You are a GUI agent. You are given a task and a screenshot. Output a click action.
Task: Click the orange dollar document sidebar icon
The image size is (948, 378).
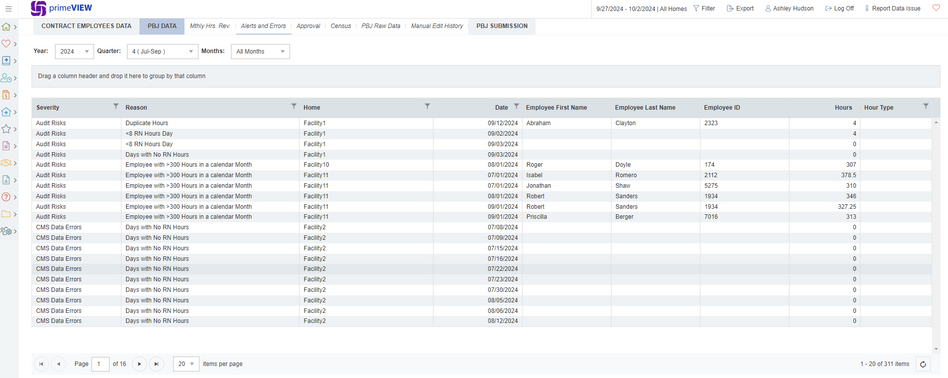click(x=6, y=95)
